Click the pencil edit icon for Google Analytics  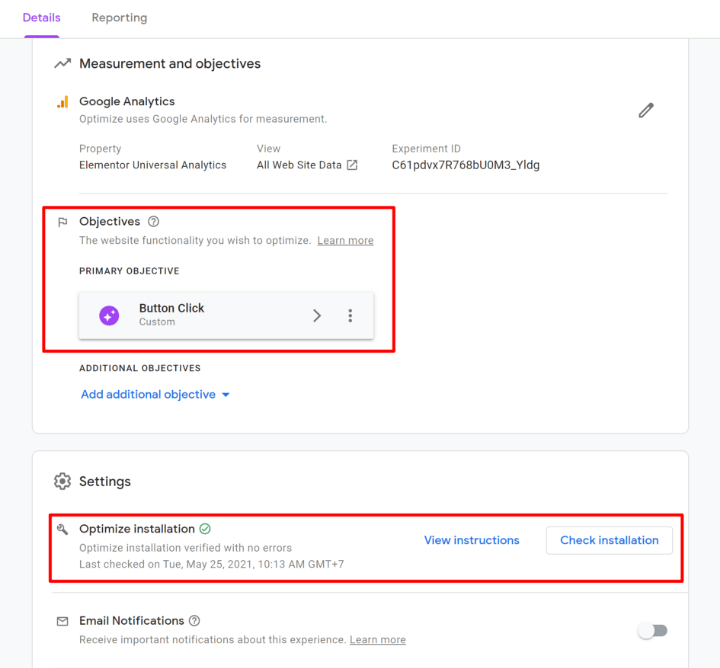(646, 110)
